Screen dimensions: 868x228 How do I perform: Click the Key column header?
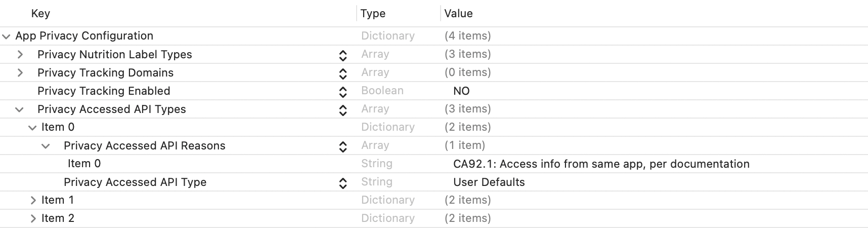(40, 14)
